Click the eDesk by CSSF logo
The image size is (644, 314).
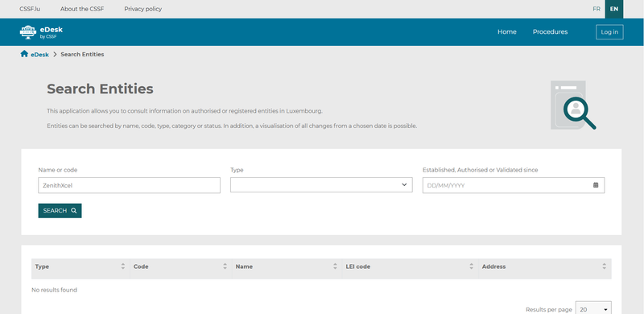pos(41,32)
